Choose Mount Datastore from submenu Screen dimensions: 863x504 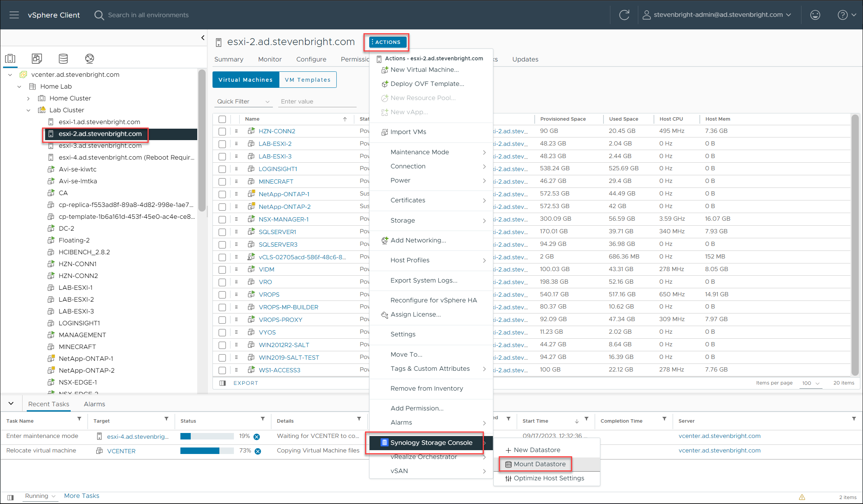(539, 464)
